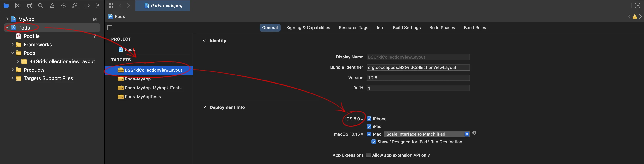Select the Podfile in the navigator
Screen dimensions: 644x164
tap(31, 36)
